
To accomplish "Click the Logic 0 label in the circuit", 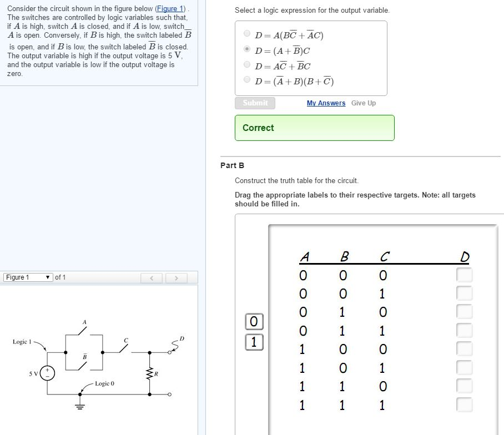I will 104,383.
